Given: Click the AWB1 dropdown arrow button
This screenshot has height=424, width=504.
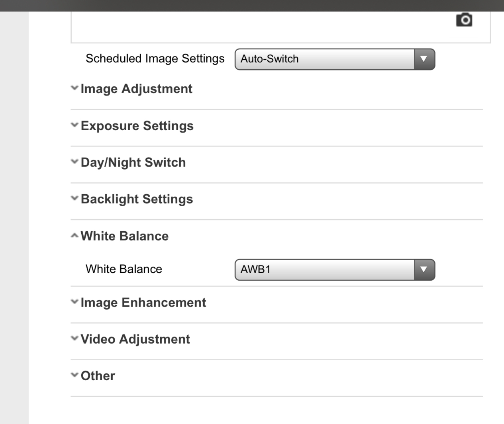Looking at the screenshot, I should [x=424, y=270].
